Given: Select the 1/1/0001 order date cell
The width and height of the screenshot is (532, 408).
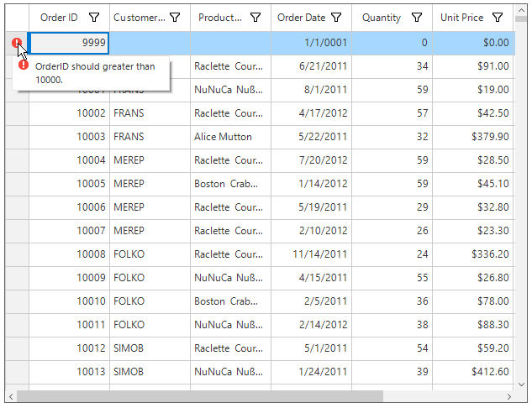Looking at the screenshot, I should tap(312, 43).
